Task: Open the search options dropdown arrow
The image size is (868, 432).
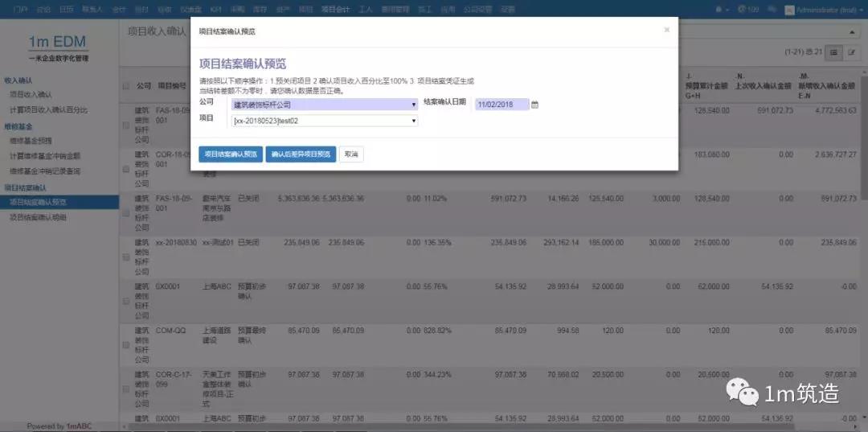Action: click(x=850, y=31)
